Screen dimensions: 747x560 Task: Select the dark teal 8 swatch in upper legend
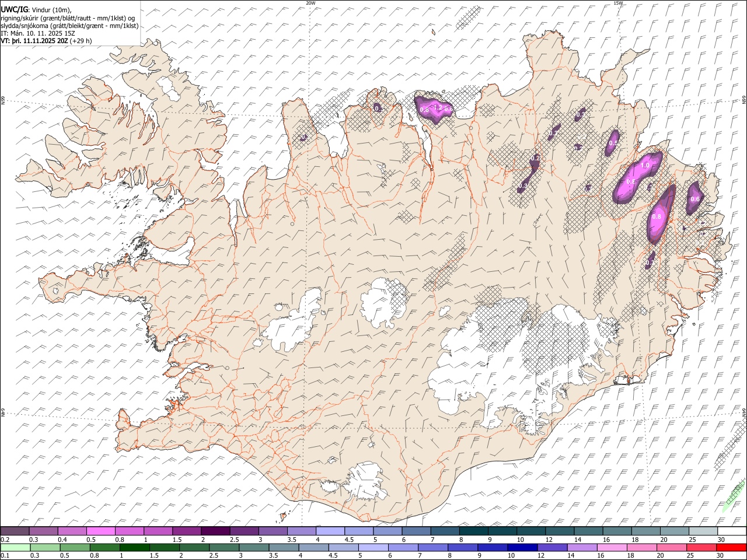click(x=474, y=531)
